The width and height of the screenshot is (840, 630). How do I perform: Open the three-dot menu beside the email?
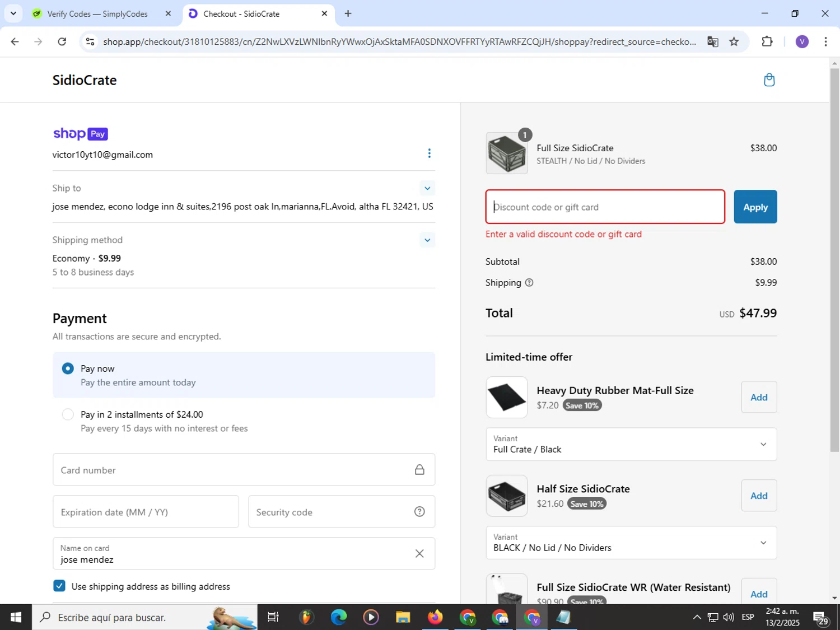[429, 153]
